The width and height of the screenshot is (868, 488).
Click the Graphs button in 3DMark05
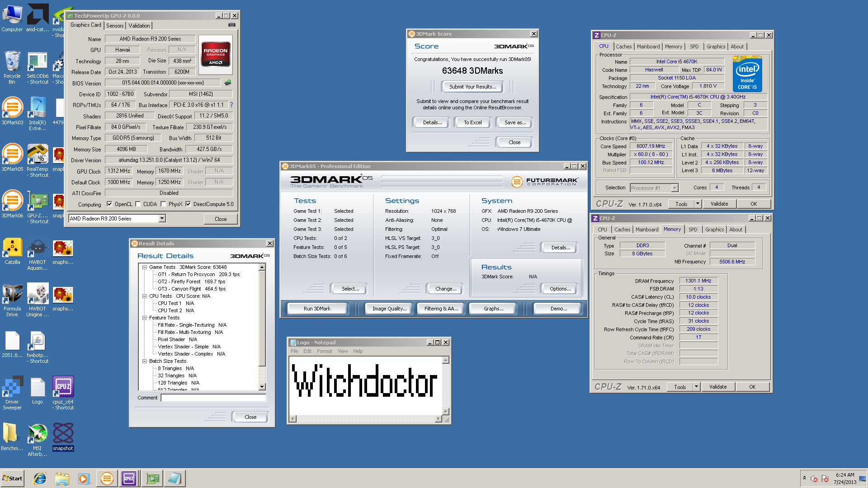[x=493, y=309]
